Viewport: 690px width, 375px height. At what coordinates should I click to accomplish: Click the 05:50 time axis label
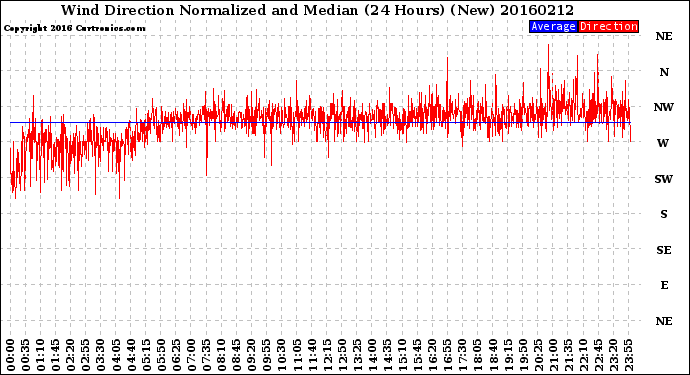161,355
